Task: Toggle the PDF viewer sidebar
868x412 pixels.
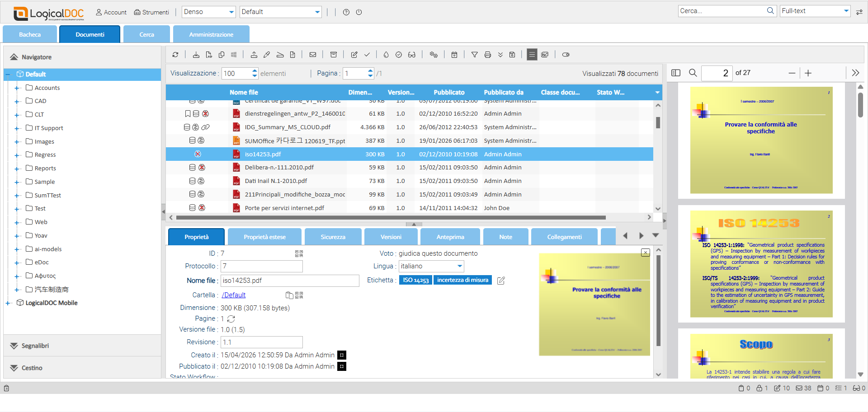Action: 676,73
